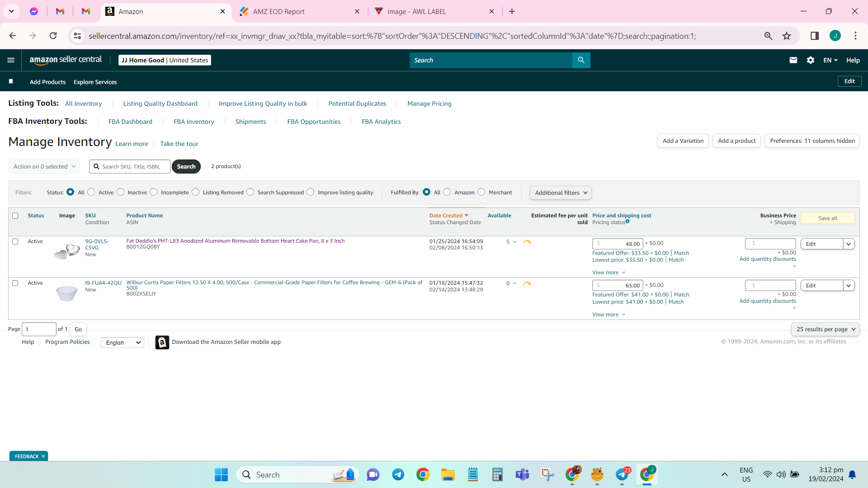868x488 pixels.
Task: Open the Windows notification bell
Action: [x=852, y=474]
